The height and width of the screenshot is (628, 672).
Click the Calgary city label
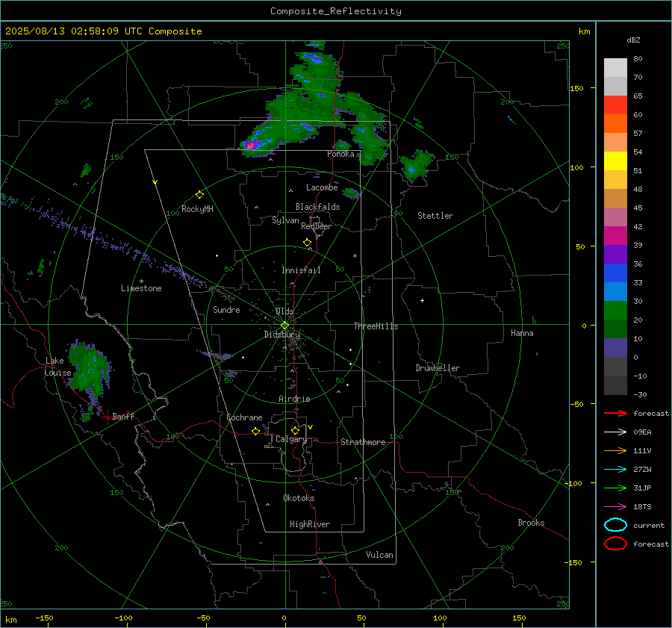(291, 439)
